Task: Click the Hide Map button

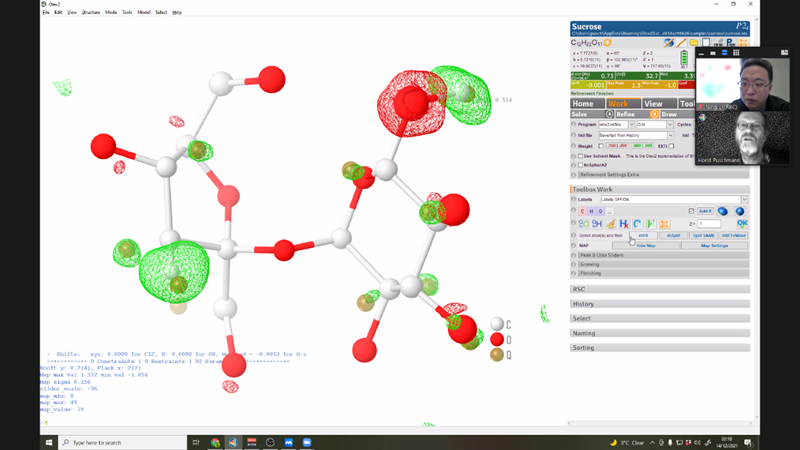Action: click(646, 245)
